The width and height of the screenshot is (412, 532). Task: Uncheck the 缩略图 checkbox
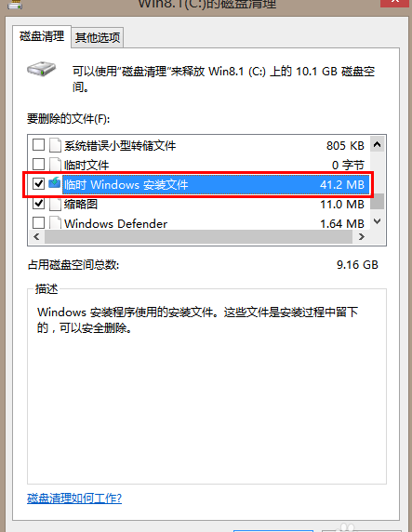point(38,204)
